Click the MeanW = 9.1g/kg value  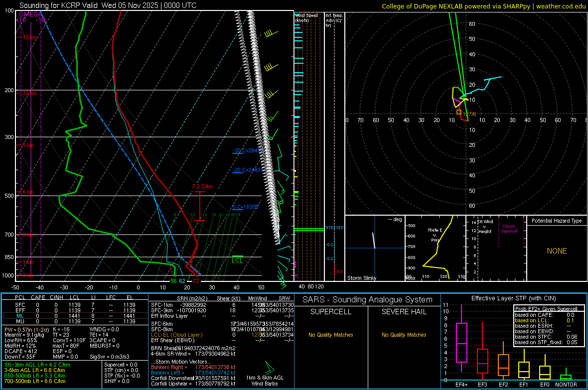24,335
